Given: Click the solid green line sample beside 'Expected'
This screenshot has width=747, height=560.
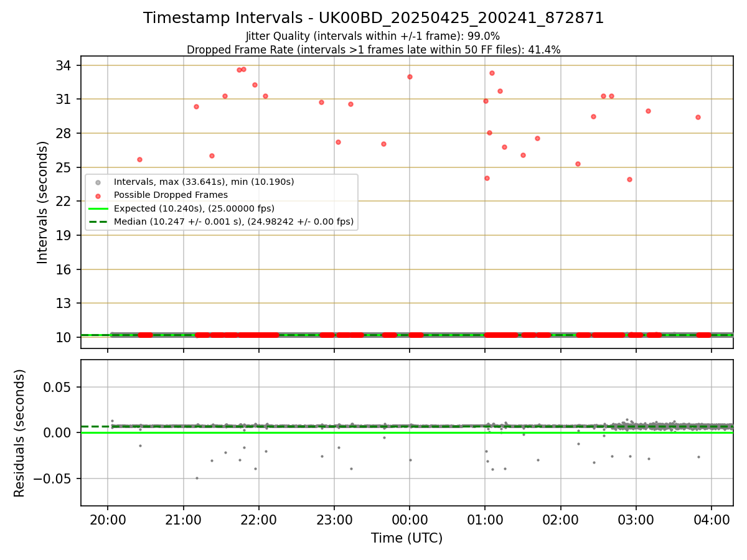Looking at the screenshot, I should point(98,208).
